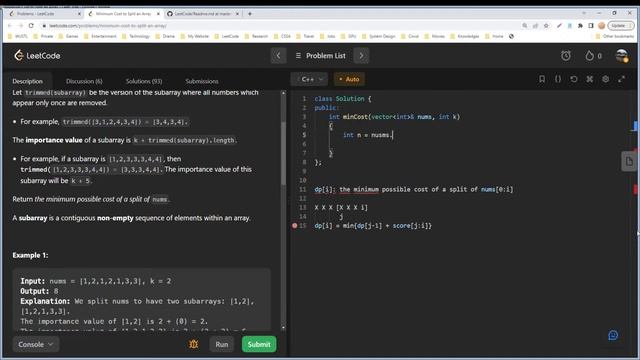Reset code to default with the undo icon
This screenshot has height=360, width=640.
click(x=573, y=79)
